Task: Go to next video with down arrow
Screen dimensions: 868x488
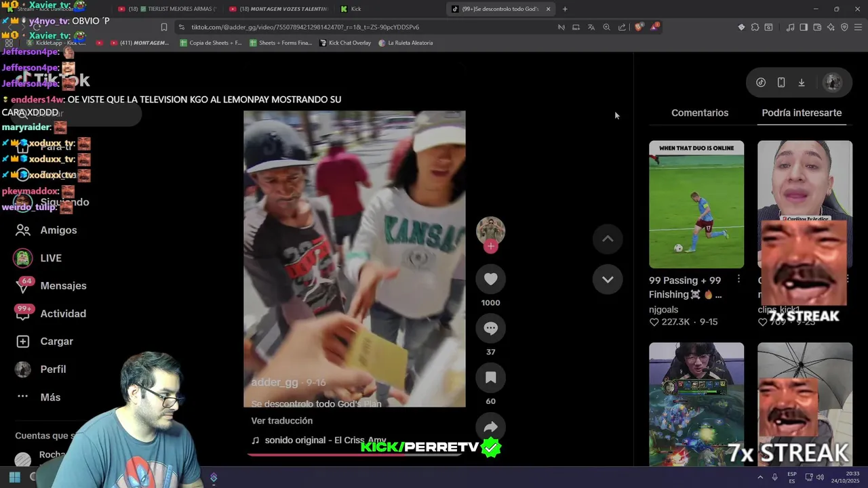Action: 608,279
